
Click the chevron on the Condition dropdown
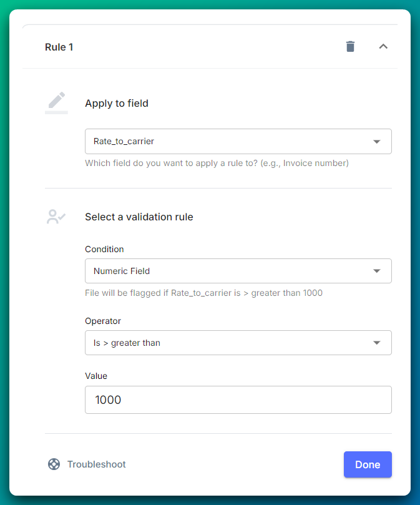click(x=377, y=271)
